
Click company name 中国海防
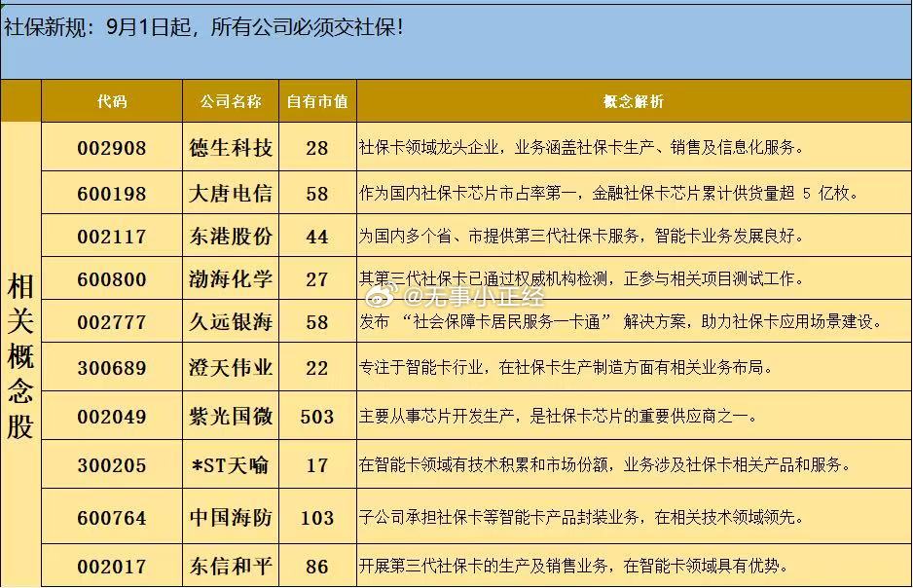click(x=231, y=517)
